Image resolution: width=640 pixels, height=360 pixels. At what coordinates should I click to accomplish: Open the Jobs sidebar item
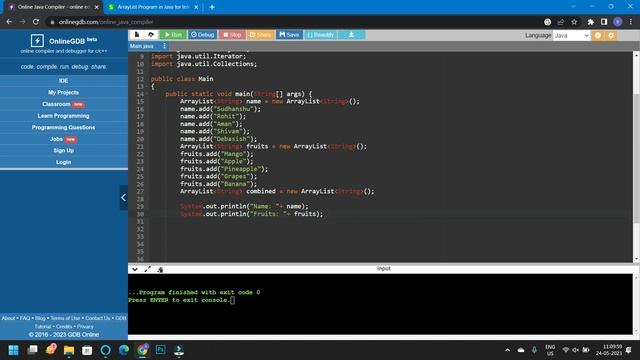click(63, 139)
